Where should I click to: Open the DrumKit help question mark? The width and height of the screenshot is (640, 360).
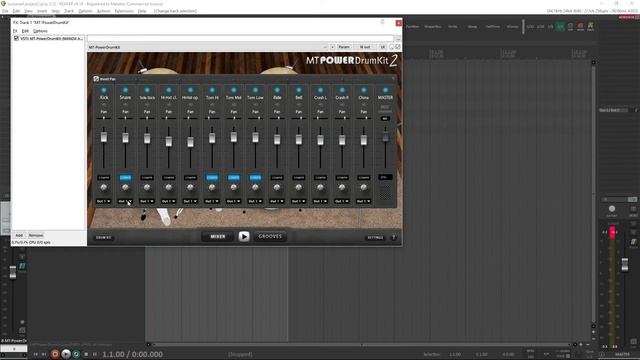[393, 237]
